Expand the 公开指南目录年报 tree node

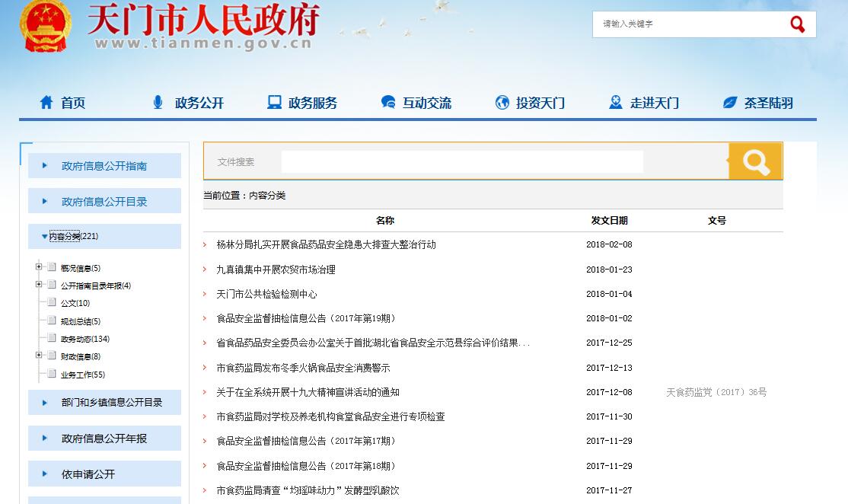39,285
